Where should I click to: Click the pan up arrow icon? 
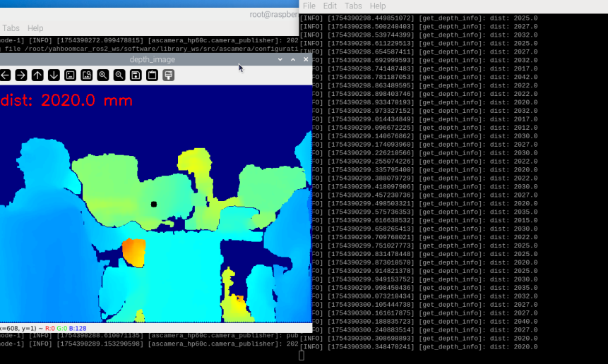click(x=37, y=75)
